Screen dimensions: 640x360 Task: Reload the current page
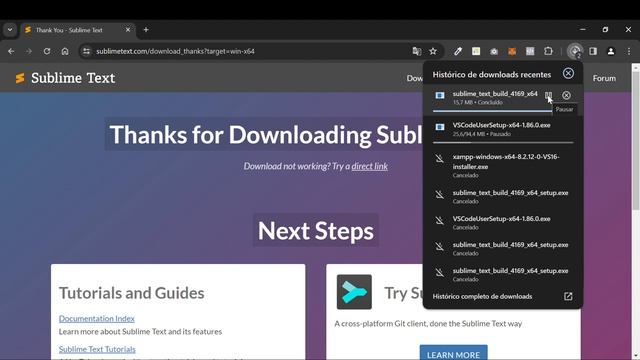[x=47, y=51]
